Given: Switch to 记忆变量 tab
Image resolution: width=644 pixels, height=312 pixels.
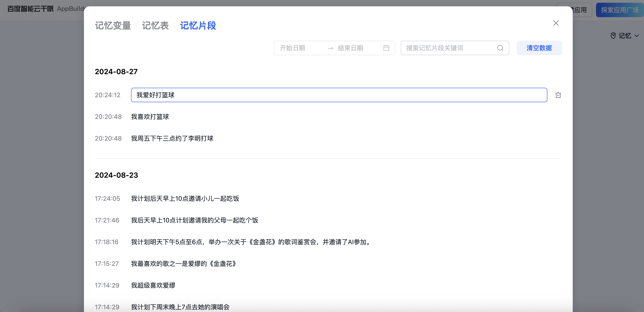Looking at the screenshot, I should (x=113, y=26).
